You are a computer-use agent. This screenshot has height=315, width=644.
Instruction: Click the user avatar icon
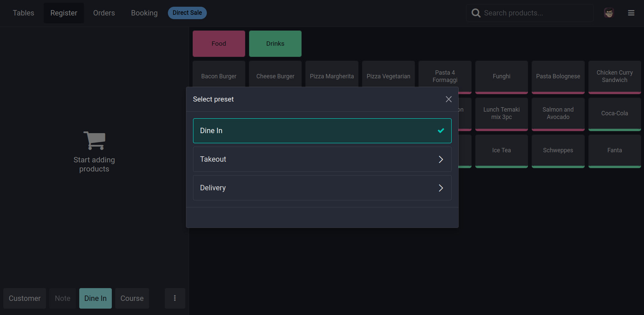click(609, 13)
